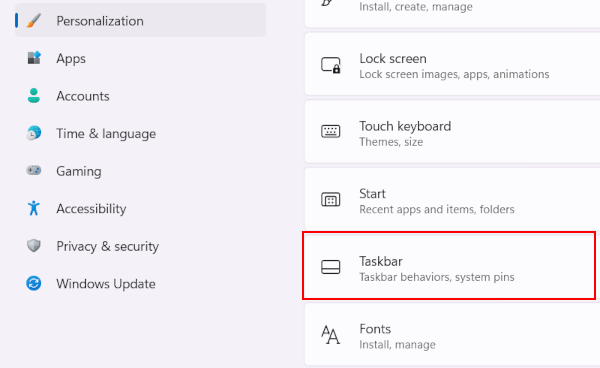Select Personalization in the sidebar
This screenshot has height=368, width=600.
(140, 21)
